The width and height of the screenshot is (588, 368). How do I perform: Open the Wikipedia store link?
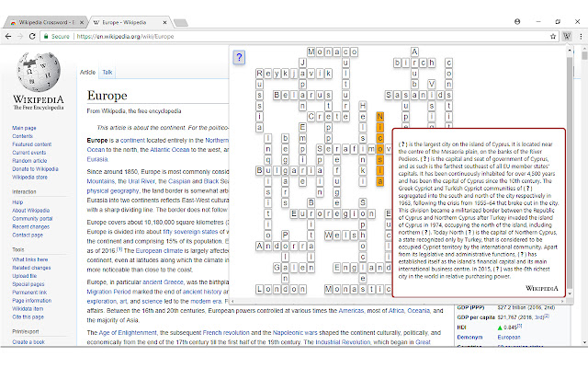(x=29, y=178)
